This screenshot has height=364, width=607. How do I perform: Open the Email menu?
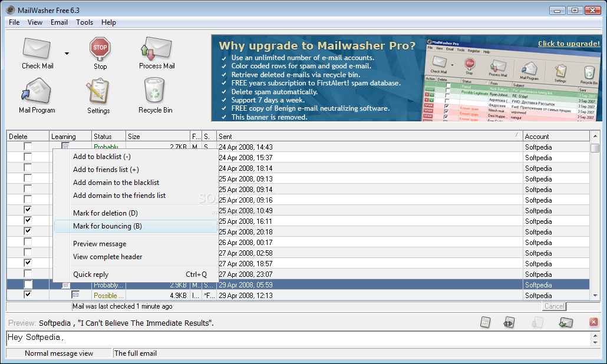(x=59, y=22)
